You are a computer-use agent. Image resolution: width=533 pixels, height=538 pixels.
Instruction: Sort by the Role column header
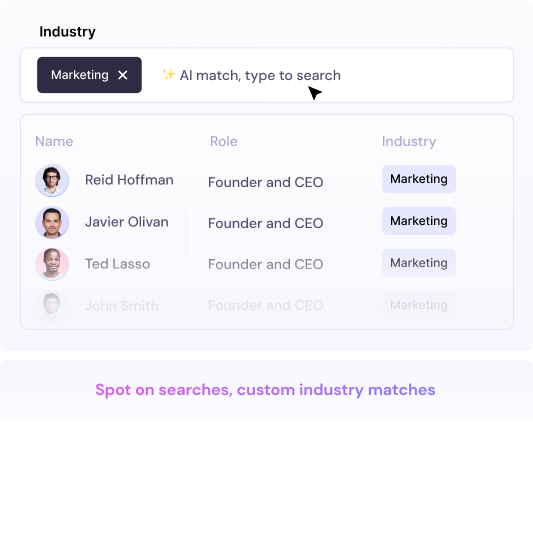click(x=224, y=141)
